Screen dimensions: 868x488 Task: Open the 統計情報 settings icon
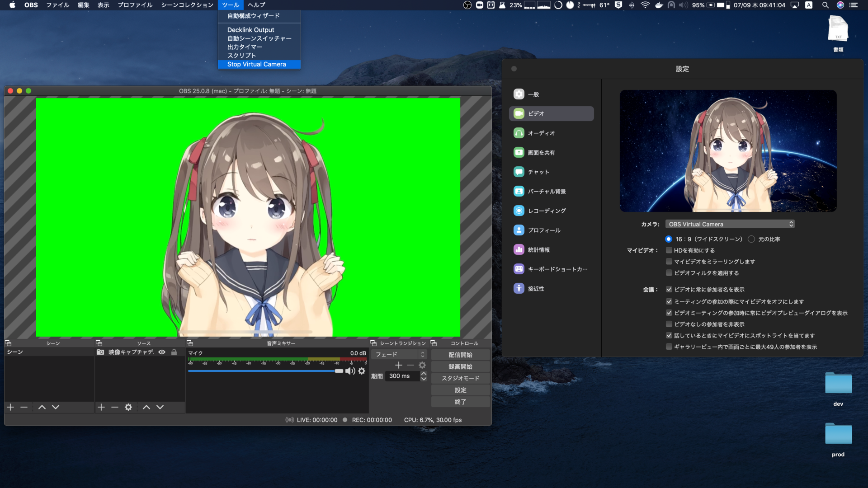[x=519, y=249]
